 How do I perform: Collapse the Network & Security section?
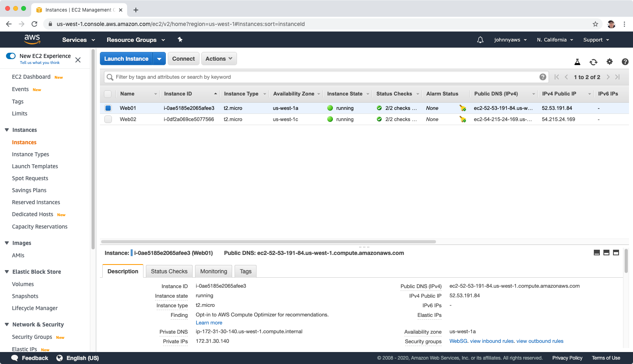[7, 324]
